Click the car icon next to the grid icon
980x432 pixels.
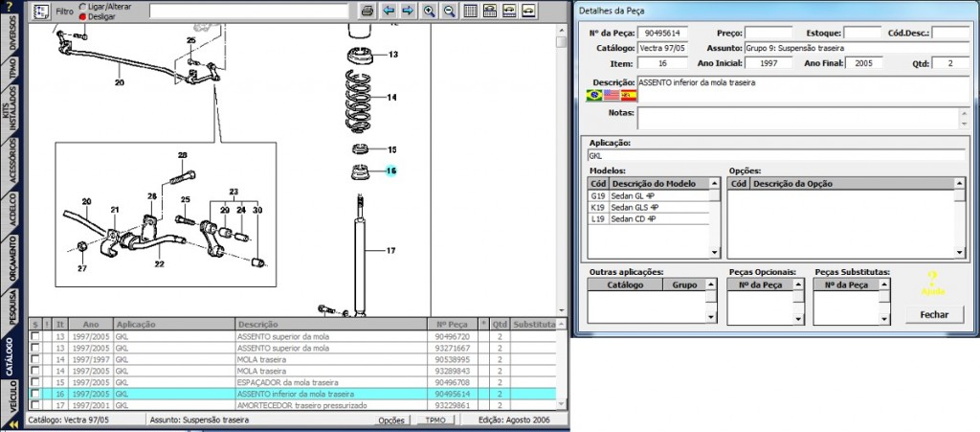[490, 11]
